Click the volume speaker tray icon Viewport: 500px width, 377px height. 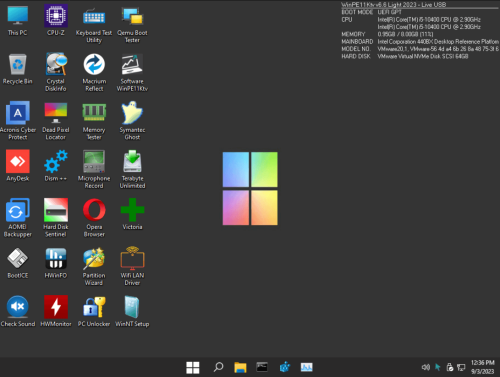tap(426, 367)
